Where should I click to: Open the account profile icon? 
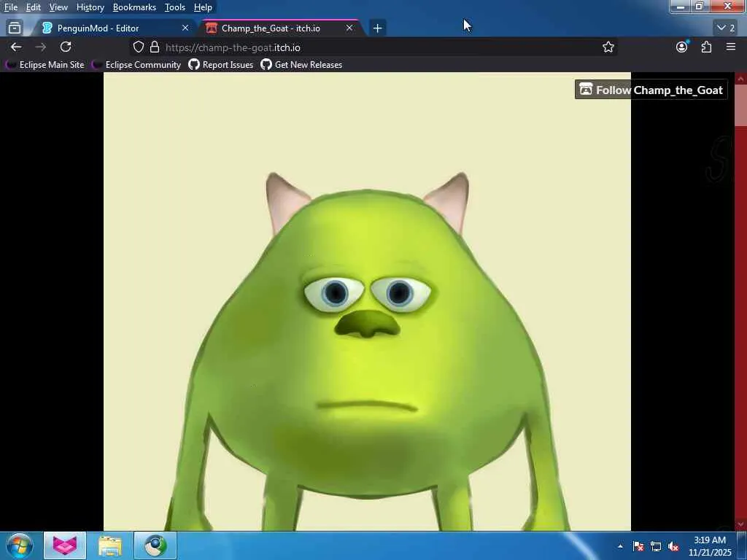[682, 47]
